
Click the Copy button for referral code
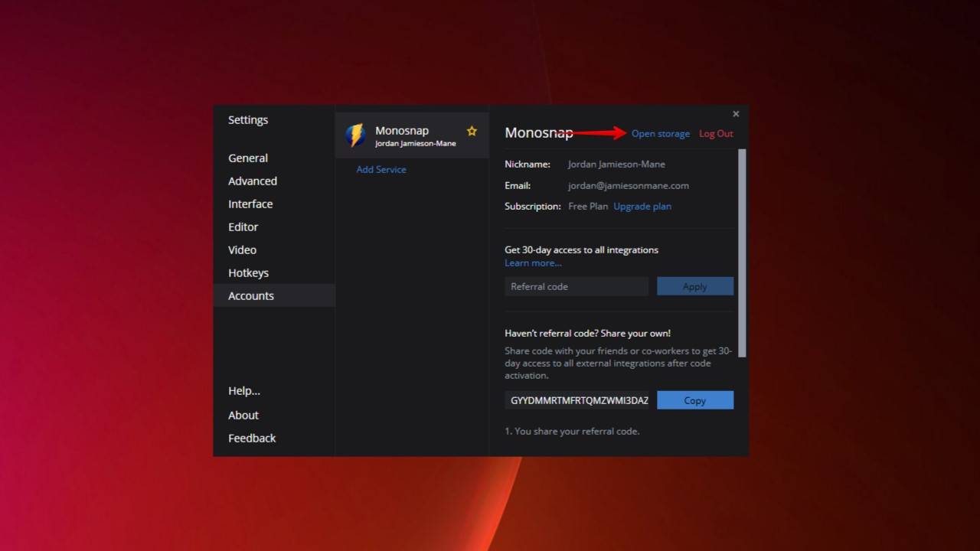(x=695, y=400)
